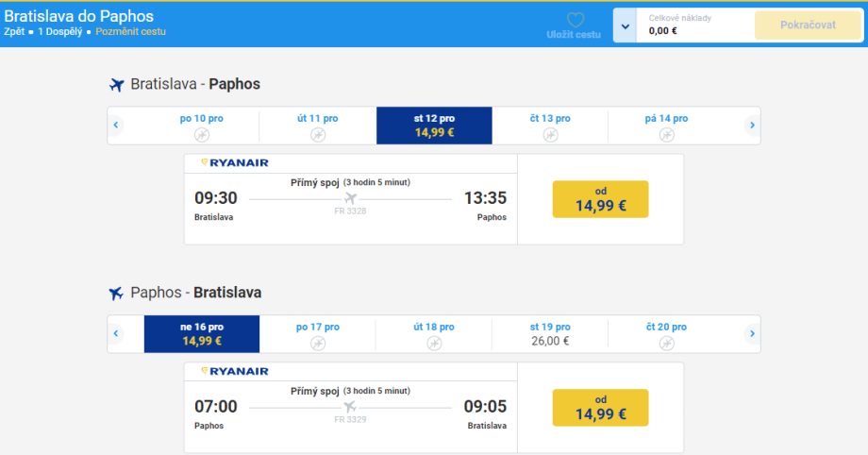Click no-flight icon under čt 20 pro
This screenshot has width=868, height=455.
click(666, 344)
